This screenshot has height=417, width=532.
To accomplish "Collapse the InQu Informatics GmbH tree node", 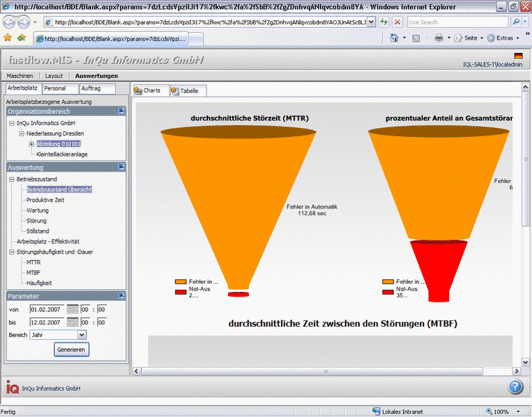I will [12, 123].
